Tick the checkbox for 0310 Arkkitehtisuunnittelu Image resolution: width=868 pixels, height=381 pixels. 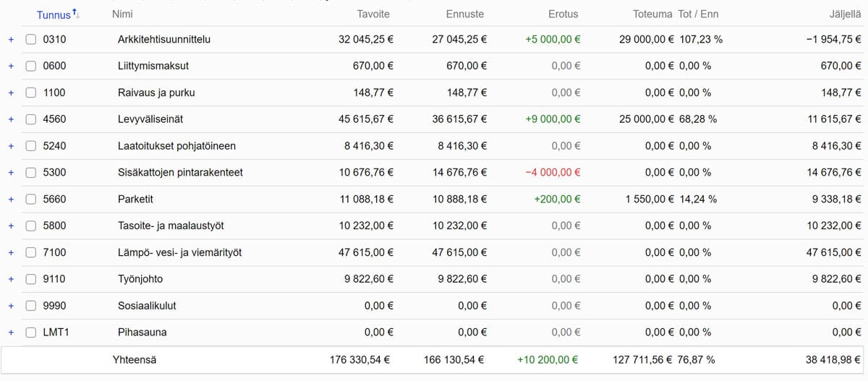[30, 40]
